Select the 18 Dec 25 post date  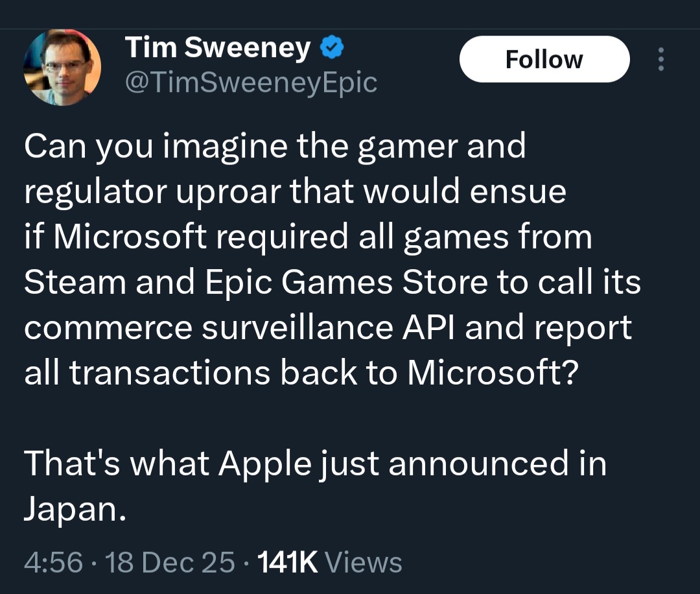pos(170,562)
